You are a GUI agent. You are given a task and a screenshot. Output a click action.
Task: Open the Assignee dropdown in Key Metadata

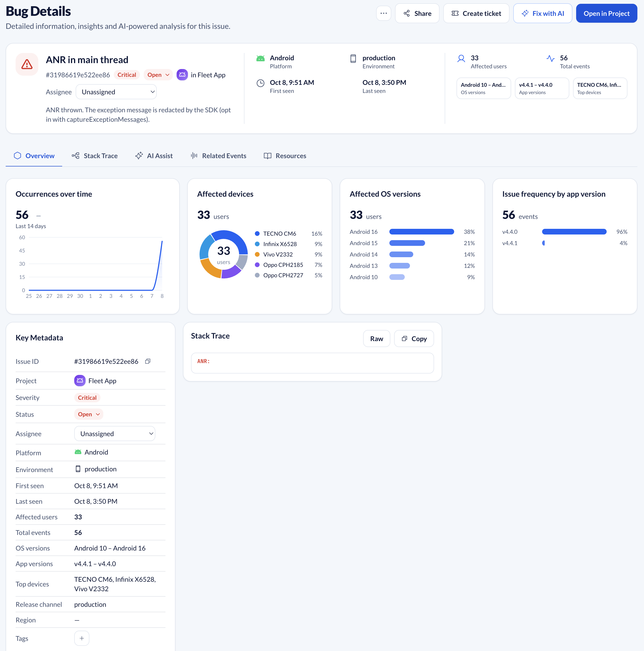[x=115, y=434]
